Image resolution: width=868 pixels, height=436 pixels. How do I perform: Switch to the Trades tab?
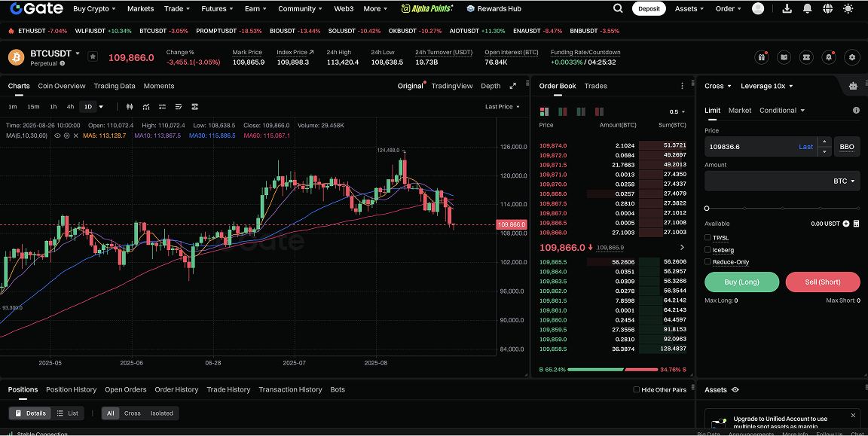(x=596, y=86)
